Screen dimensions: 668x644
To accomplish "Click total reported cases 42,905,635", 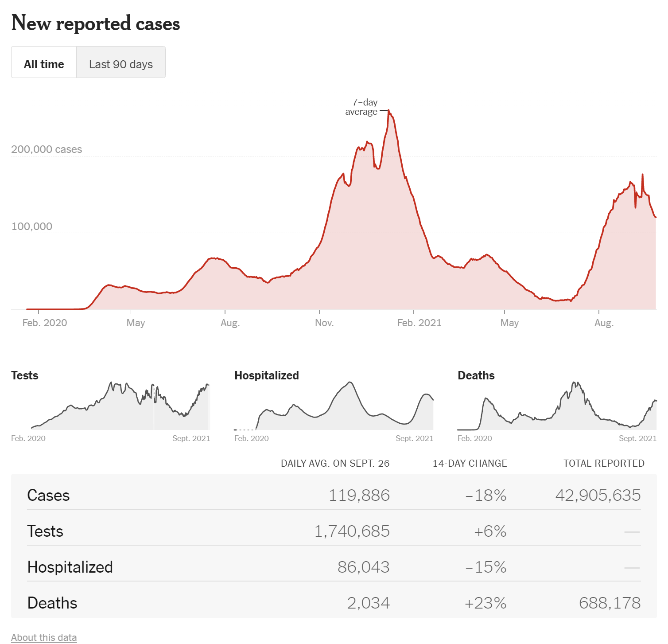I will [598, 495].
